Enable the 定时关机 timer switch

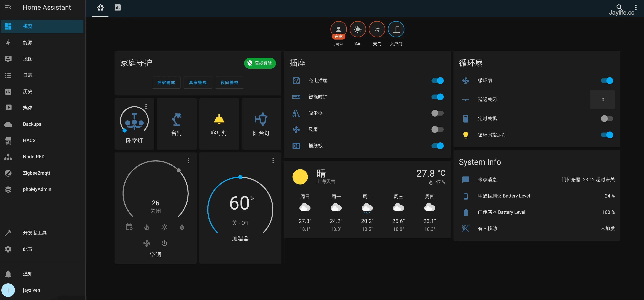coord(607,119)
